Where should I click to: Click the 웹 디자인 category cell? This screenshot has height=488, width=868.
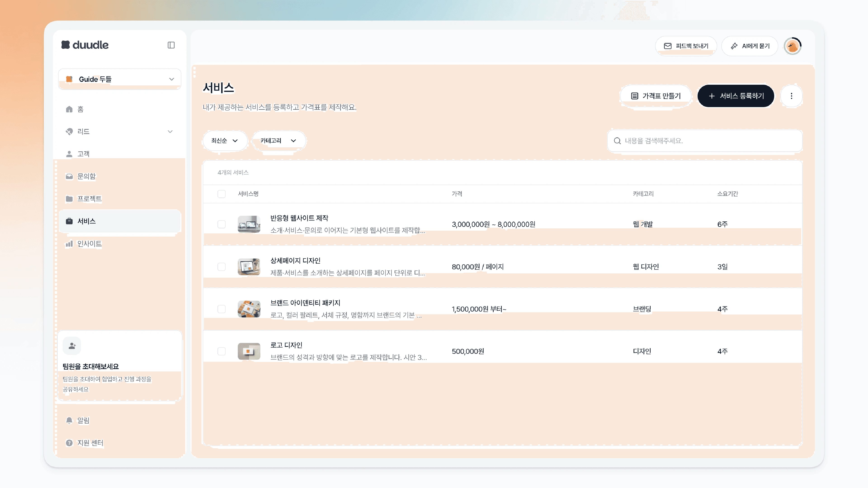point(646,267)
